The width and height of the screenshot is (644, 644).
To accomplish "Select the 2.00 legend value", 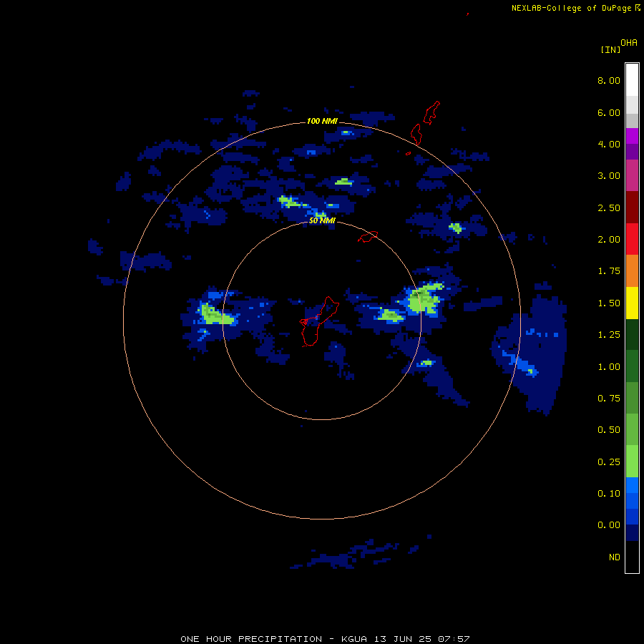I will tap(609, 240).
